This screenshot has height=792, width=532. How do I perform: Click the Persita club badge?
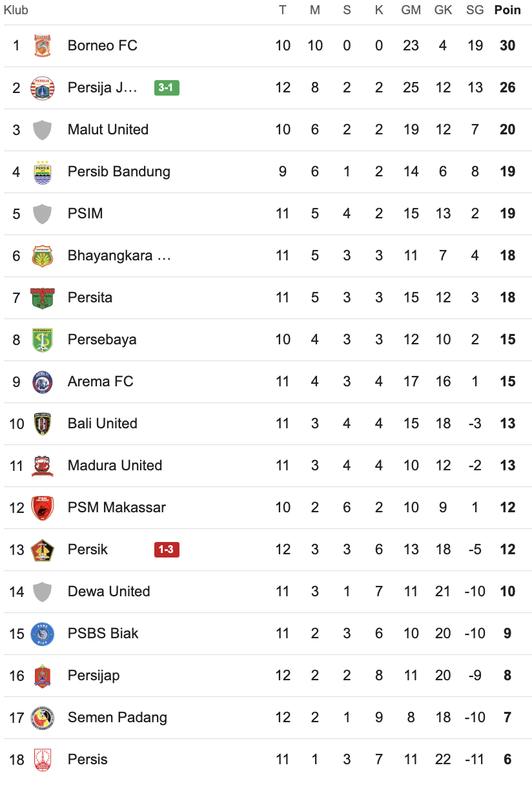point(43,298)
